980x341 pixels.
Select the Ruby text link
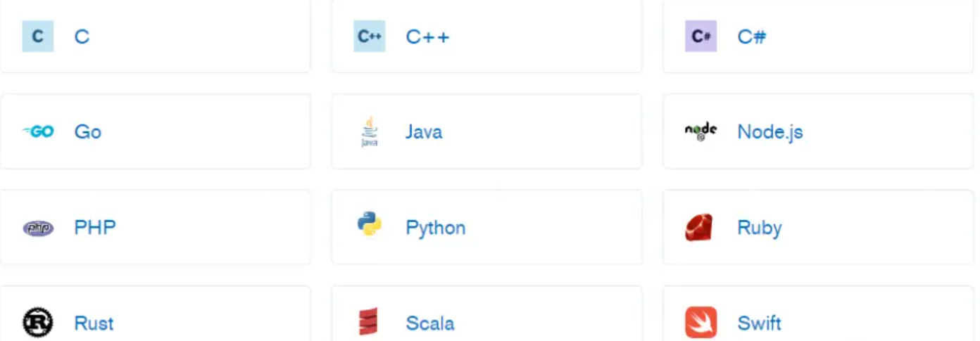tap(759, 228)
